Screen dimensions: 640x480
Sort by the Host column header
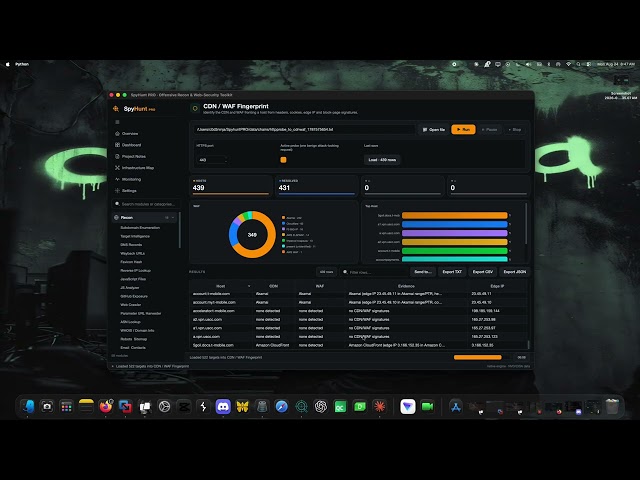[221, 286]
